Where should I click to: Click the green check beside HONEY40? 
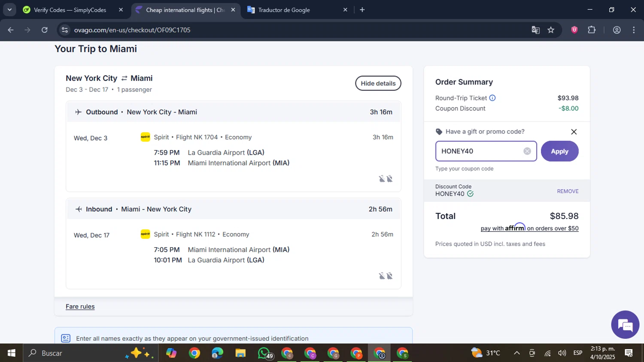tap(471, 194)
